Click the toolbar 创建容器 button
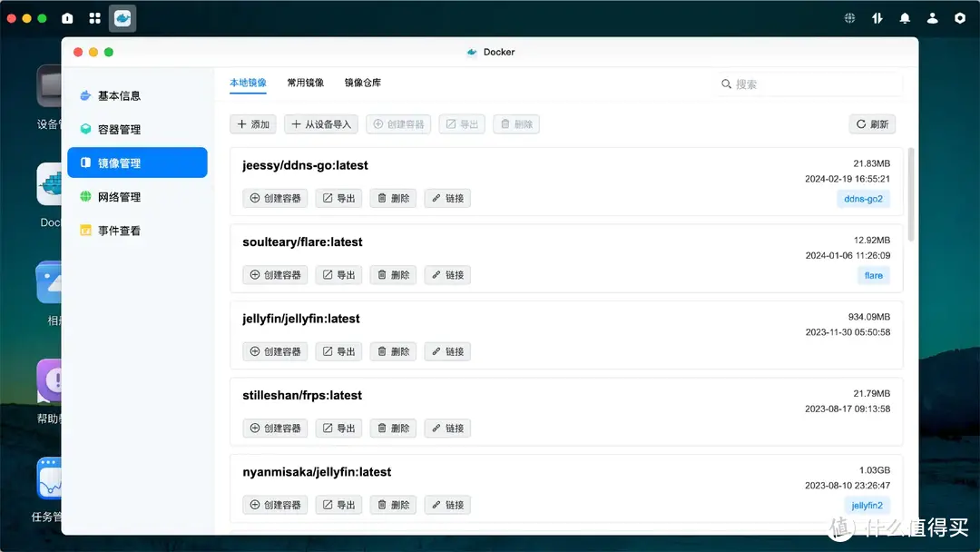The image size is (980, 552). (x=398, y=124)
